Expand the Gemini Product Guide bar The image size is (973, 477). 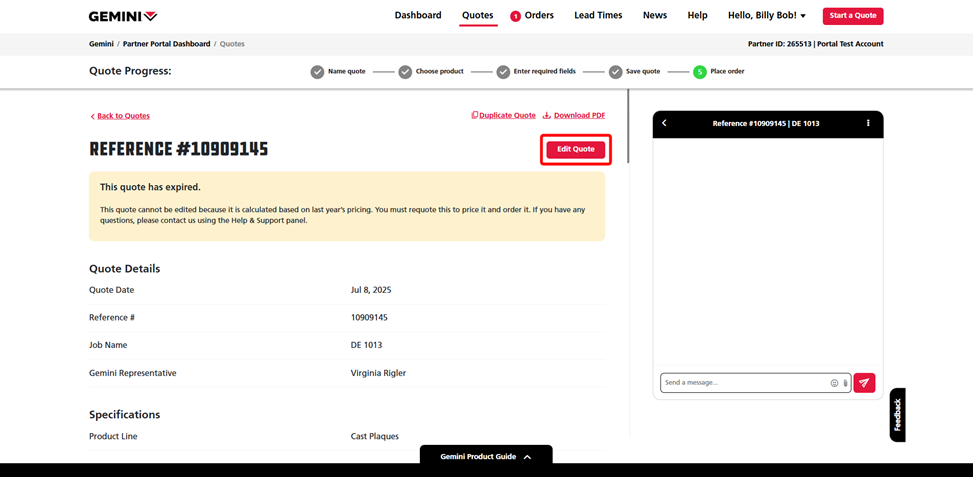point(486,456)
